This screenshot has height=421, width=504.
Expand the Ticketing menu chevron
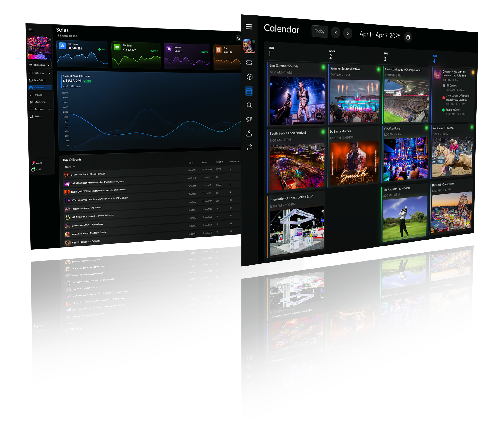[49, 73]
